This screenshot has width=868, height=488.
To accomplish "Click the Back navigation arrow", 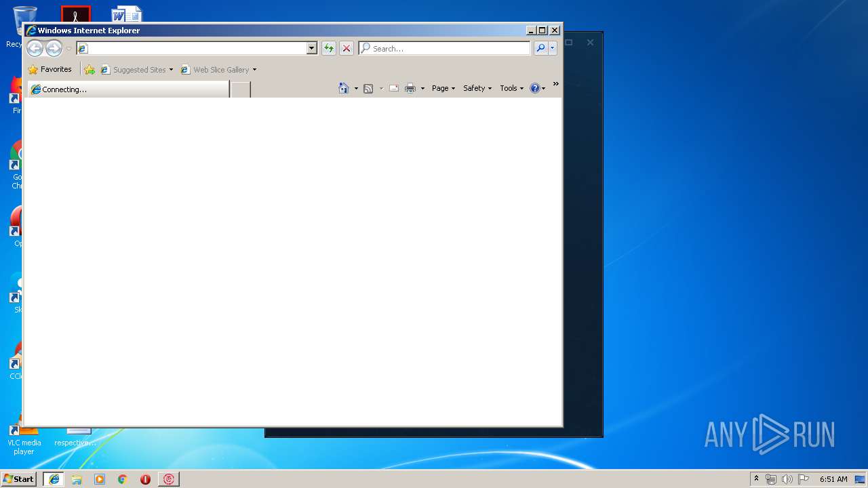I will pos(35,48).
